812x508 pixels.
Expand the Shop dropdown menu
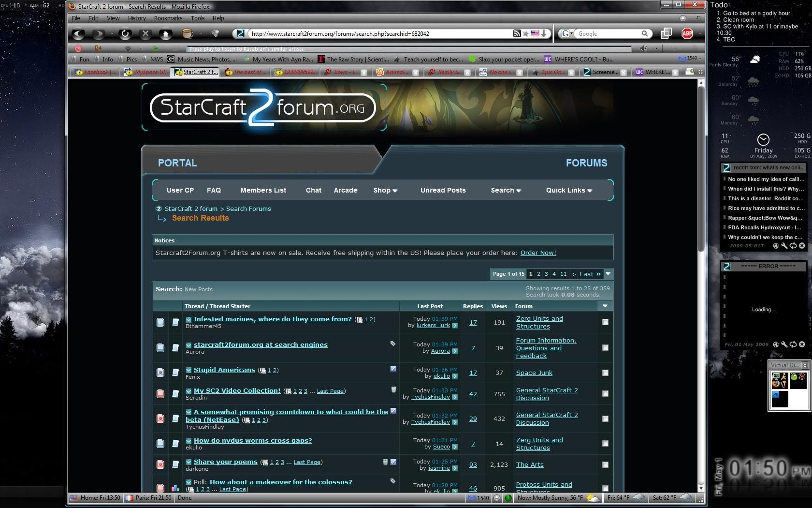click(x=385, y=190)
